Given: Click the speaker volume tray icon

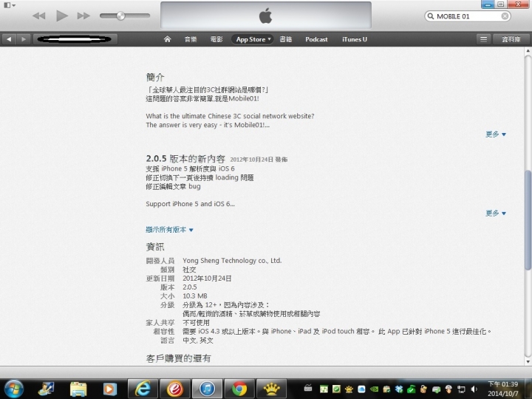Looking at the screenshot, I should tap(474, 389).
